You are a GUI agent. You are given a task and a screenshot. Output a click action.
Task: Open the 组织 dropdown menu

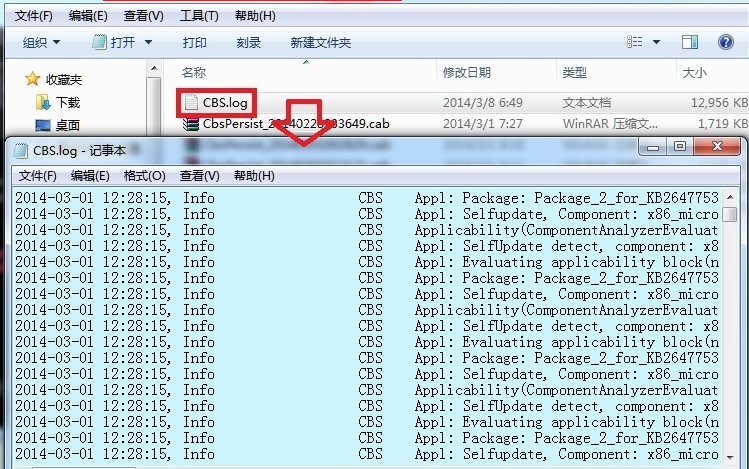coord(41,42)
